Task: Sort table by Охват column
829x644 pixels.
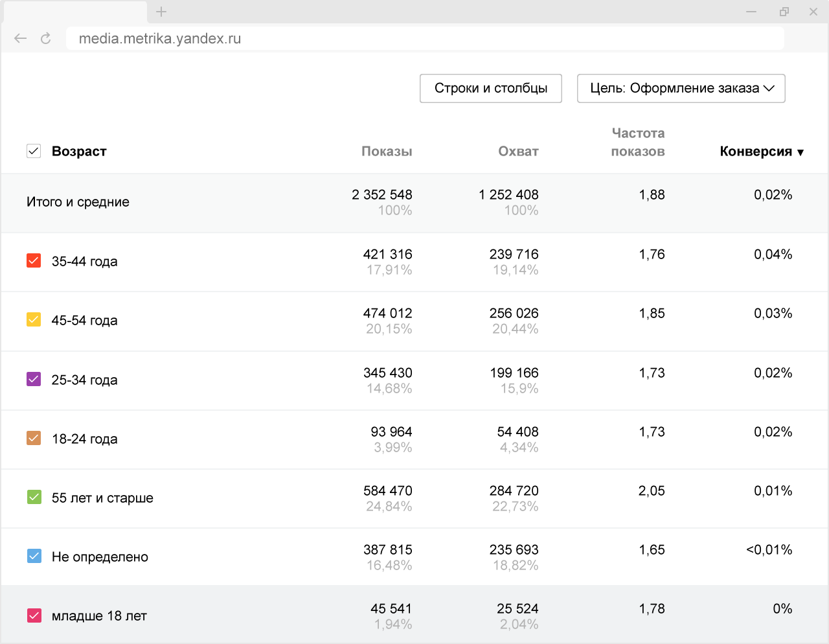Action: click(518, 152)
